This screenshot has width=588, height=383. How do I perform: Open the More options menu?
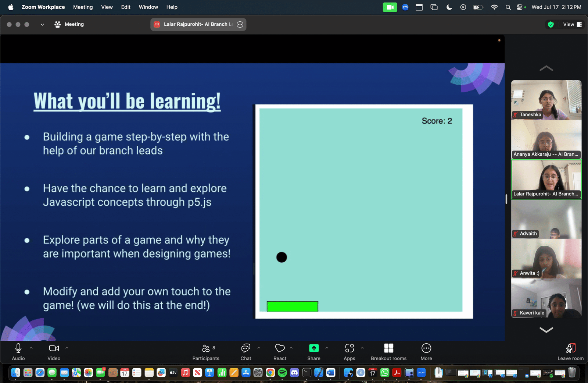click(x=426, y=352)
